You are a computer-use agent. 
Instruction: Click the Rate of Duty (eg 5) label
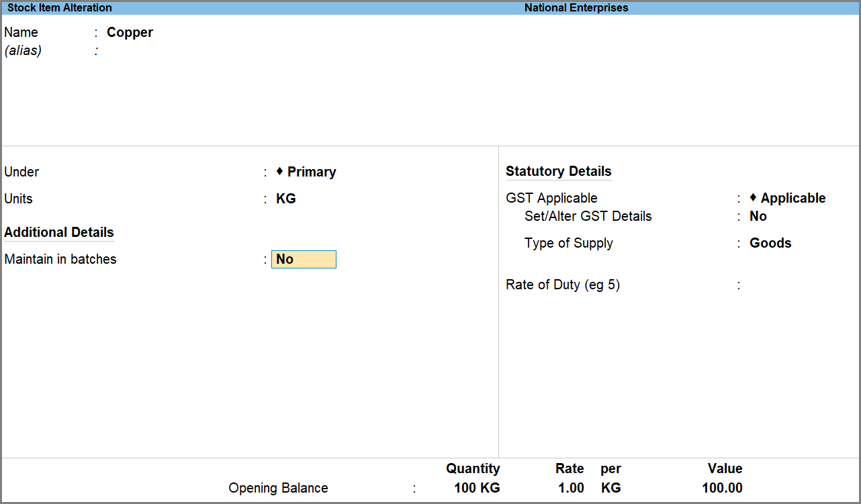pos(563,285)
